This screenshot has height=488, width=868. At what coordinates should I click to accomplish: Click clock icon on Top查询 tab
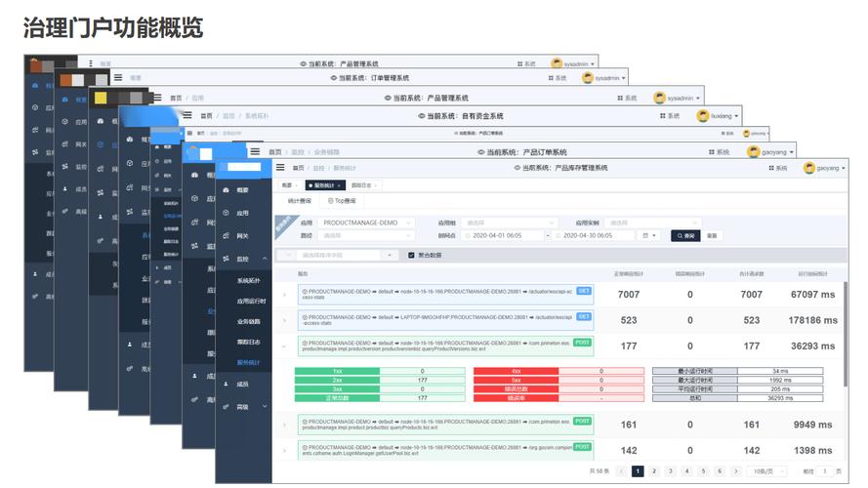click(x=330, y=201)
